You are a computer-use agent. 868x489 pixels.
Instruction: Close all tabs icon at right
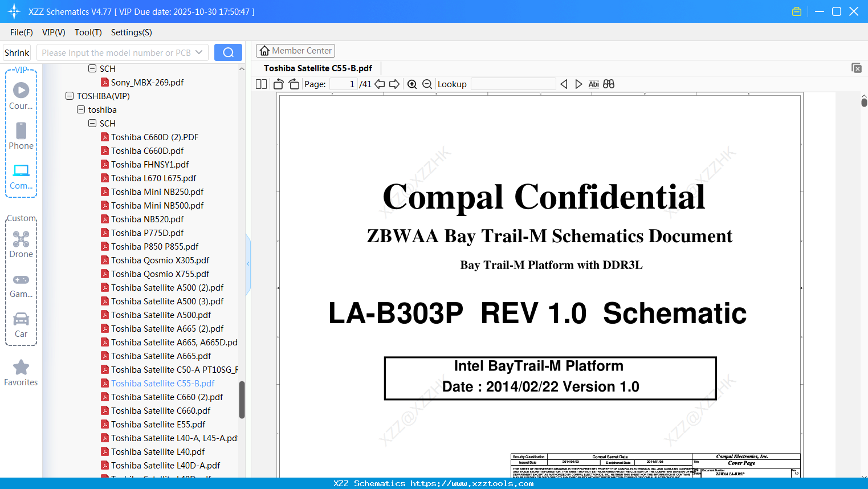tap(857, 68)
